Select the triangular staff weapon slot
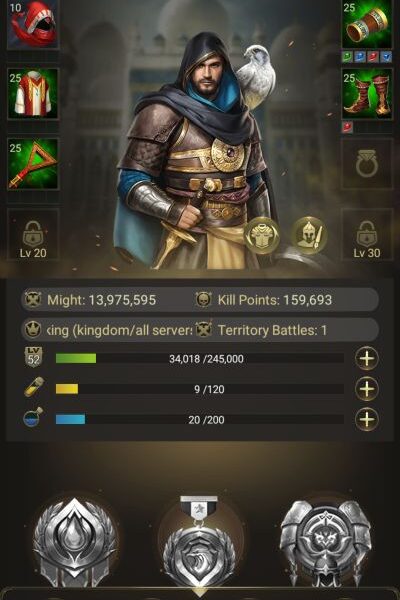Viewport: 400px width, 600px height. 33,164
